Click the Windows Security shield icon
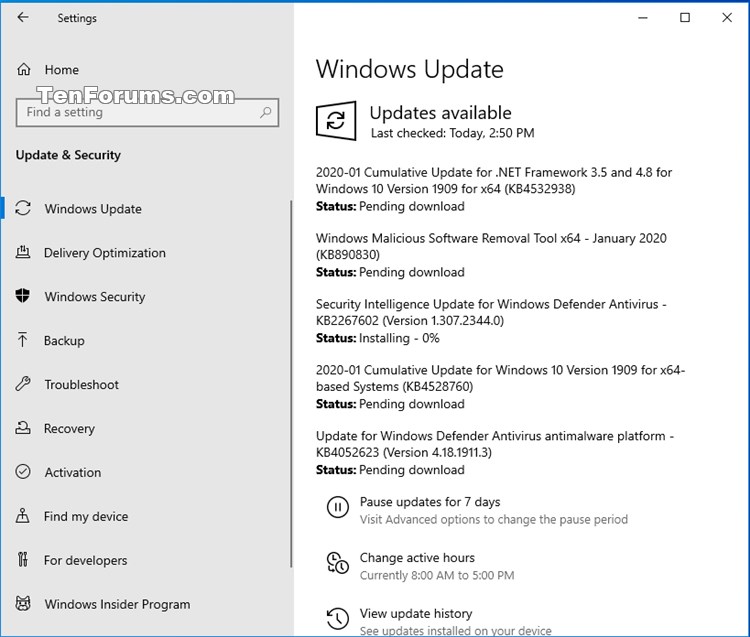This screenshot has width=750, height=637. coord(22,296)
